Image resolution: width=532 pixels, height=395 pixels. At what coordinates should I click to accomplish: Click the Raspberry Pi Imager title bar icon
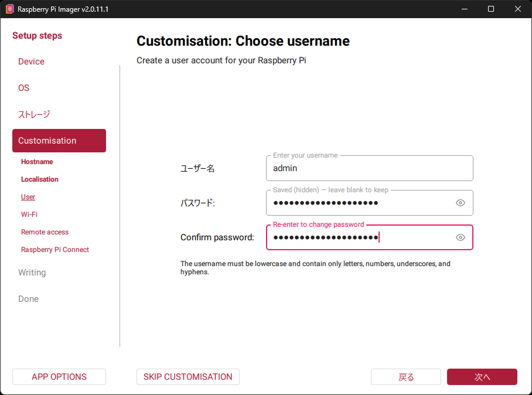[9, 9]
